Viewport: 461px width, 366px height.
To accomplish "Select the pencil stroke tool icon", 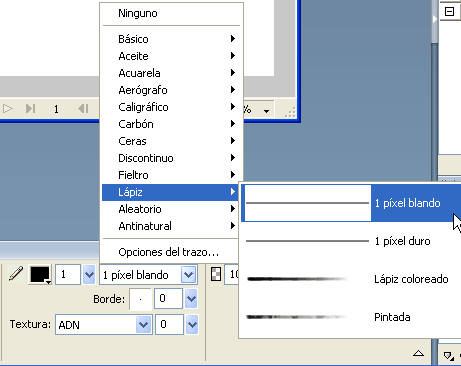I will 15,274.
